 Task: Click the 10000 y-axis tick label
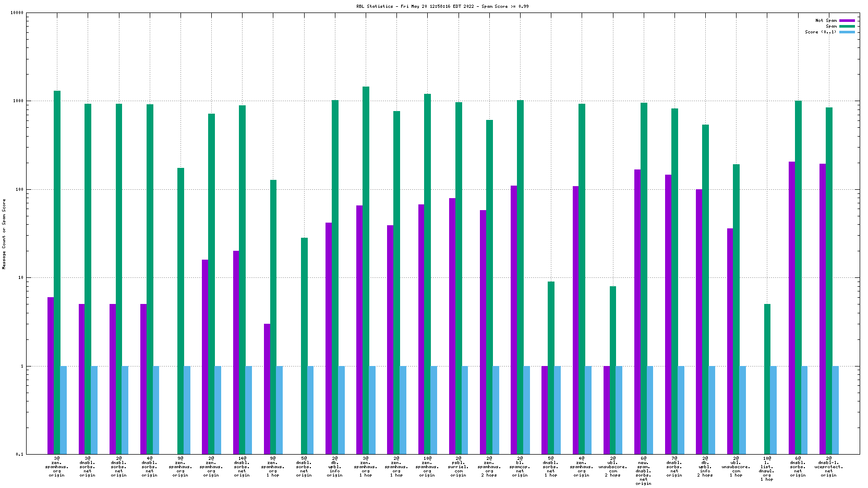(17, 13)
